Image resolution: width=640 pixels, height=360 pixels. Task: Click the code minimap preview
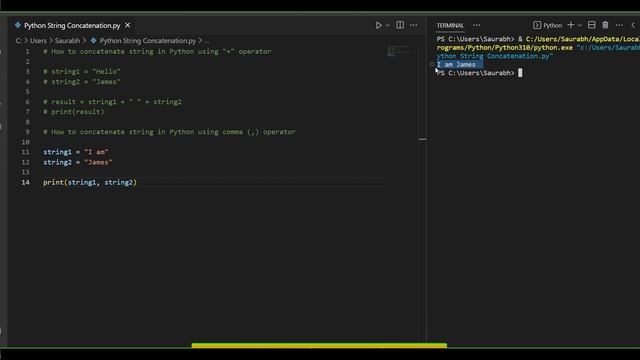(x=398, y=51)
